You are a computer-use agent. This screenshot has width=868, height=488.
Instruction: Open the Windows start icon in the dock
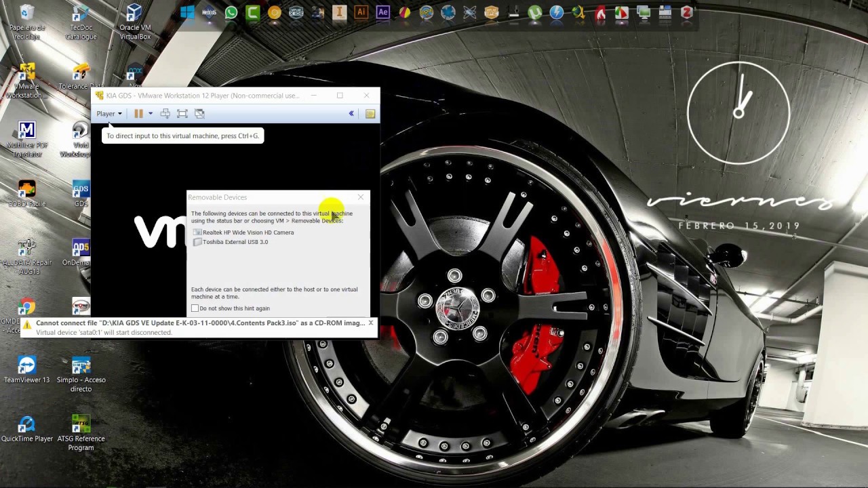coord(188,12)
